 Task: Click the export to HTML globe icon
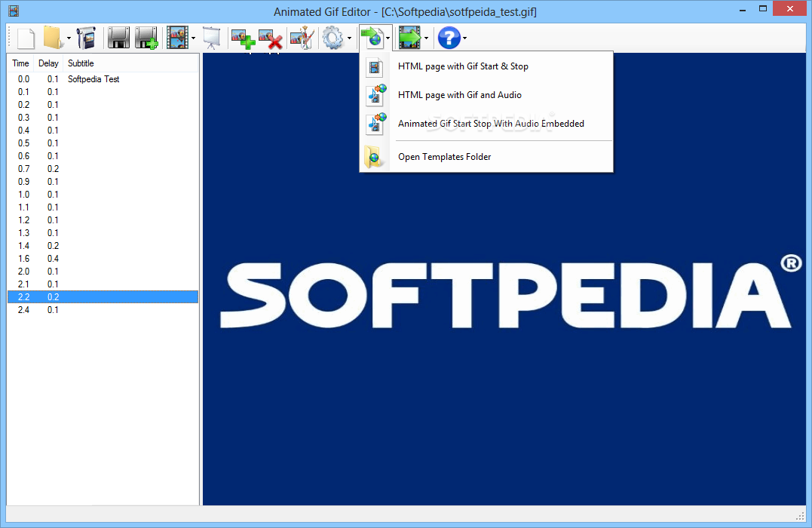372,38
